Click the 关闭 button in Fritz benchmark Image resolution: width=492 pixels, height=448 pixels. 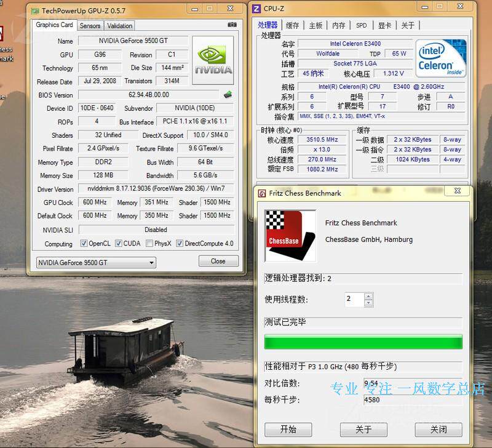[438, 429]
